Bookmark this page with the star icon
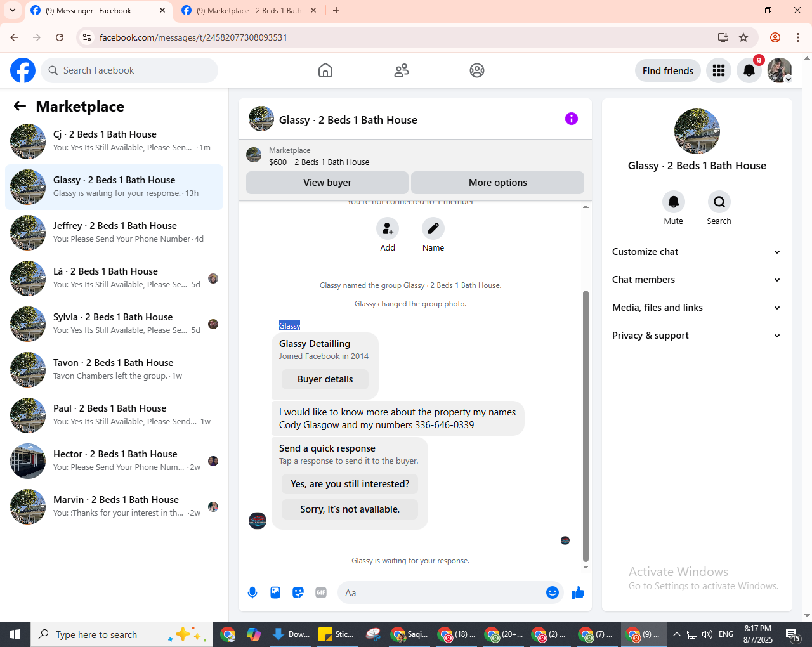Screen dimensions: 812x647 (743, 37)
